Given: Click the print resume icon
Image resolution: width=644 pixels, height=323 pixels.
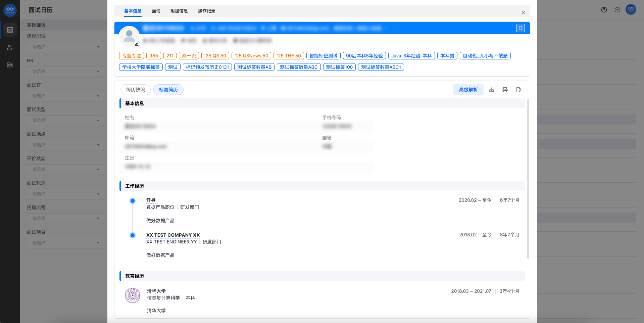Looking at the screenshot, I should click(505, 90).
